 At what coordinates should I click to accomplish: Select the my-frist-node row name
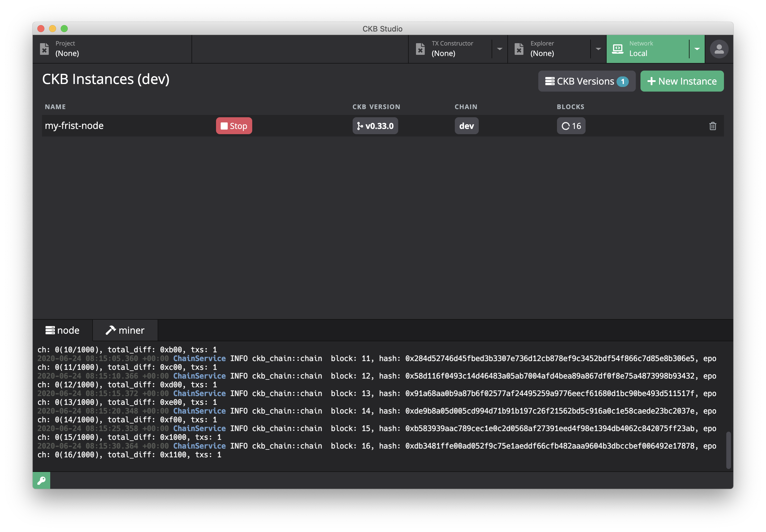[74, 126]
